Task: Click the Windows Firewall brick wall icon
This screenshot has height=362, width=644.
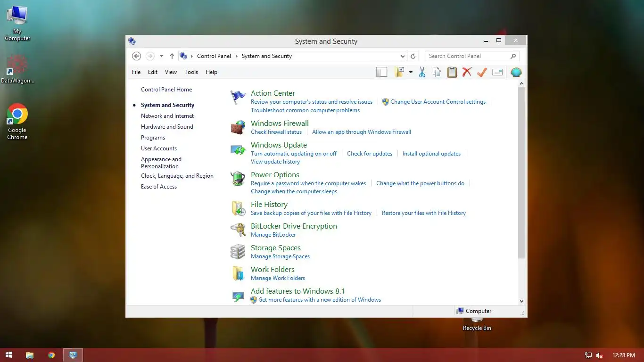Action: point(238,127)
